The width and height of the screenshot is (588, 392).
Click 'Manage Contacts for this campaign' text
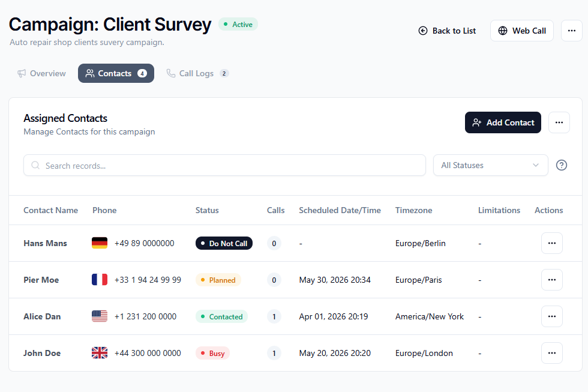click(89, 131)
